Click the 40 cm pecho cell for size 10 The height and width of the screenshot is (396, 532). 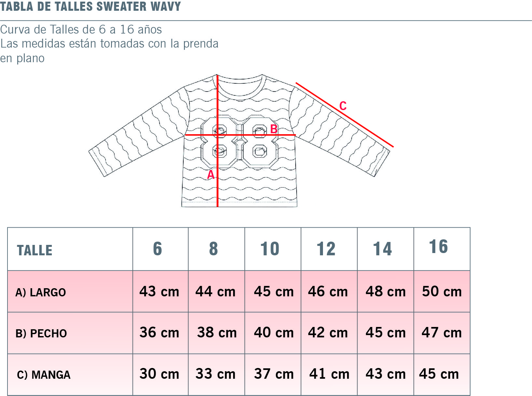[273, 333]
